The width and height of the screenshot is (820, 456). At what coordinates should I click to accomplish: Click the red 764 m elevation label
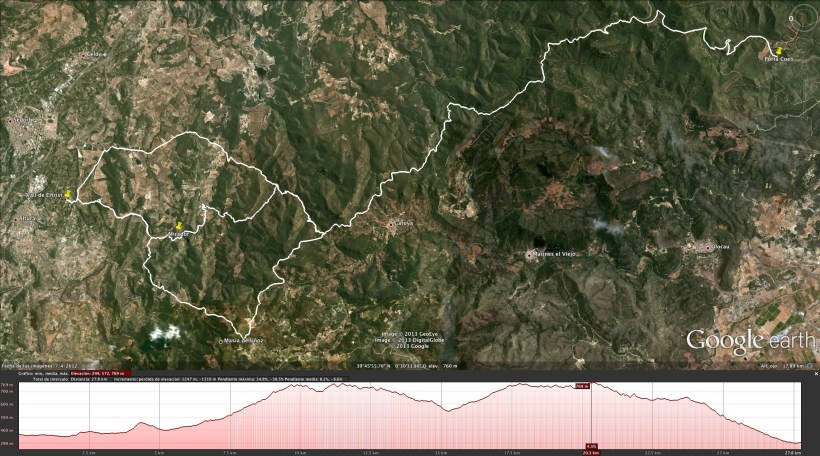click(584, 385)
